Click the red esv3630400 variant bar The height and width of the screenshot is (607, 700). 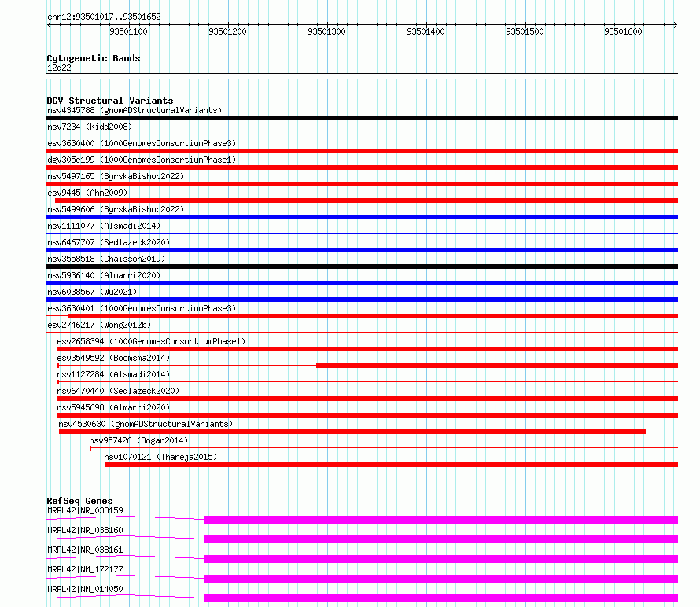coord(362,151)
